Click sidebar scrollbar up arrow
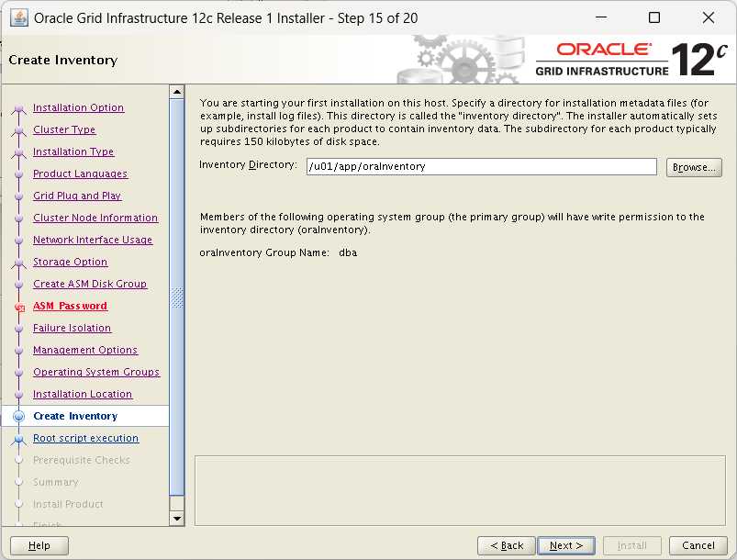The image size is (737, 560). point(177,92)
